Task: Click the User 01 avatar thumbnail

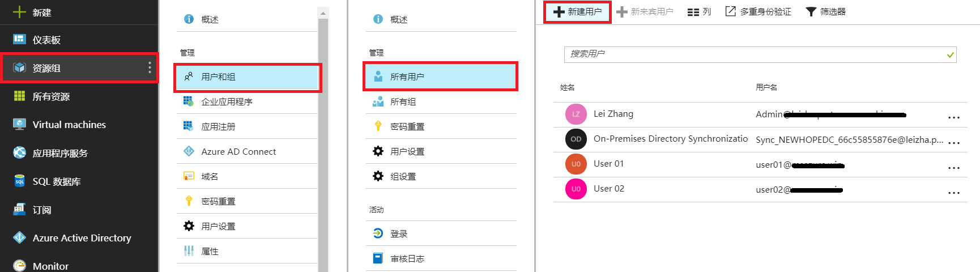Action: click(x=576, y=164)
